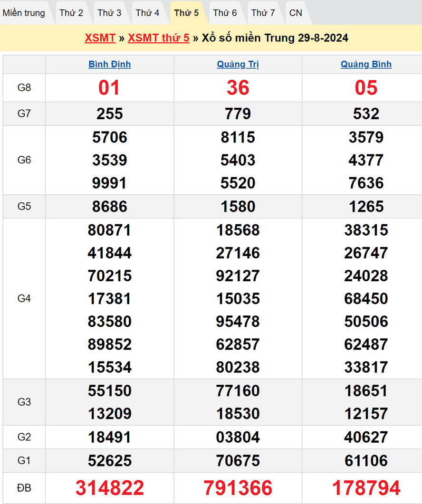Open the XSMT thứ 5 breadcrumb link

tap(158, 38)
